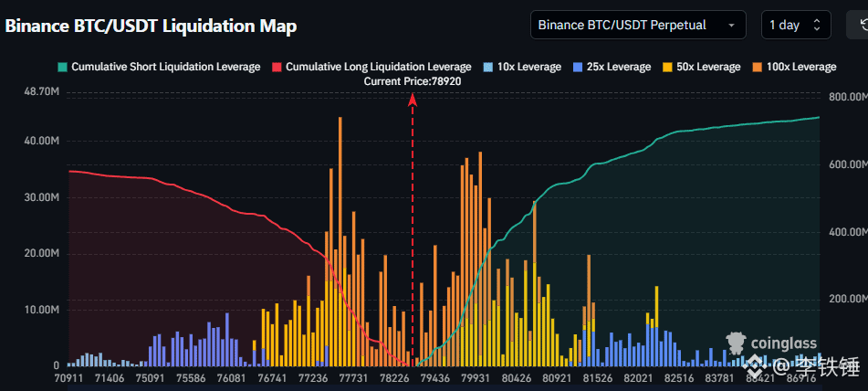868x391 pixels.
Task: Click the 40.00M left axis label
Action: tap(41, 142)
